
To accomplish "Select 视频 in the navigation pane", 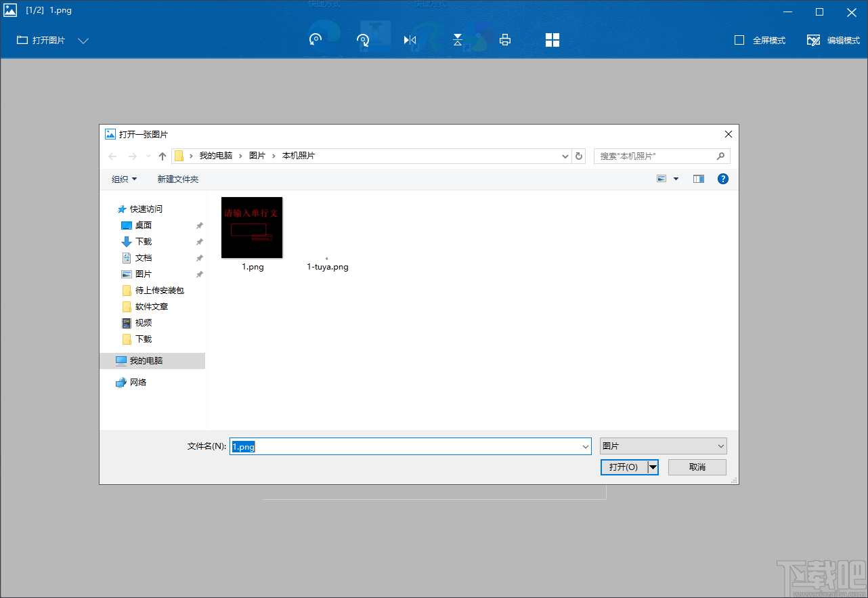I will click(143, 322).
